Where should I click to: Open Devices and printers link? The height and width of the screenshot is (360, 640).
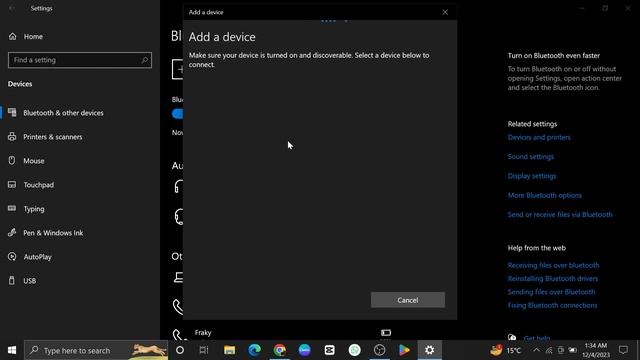pos(539,138)
